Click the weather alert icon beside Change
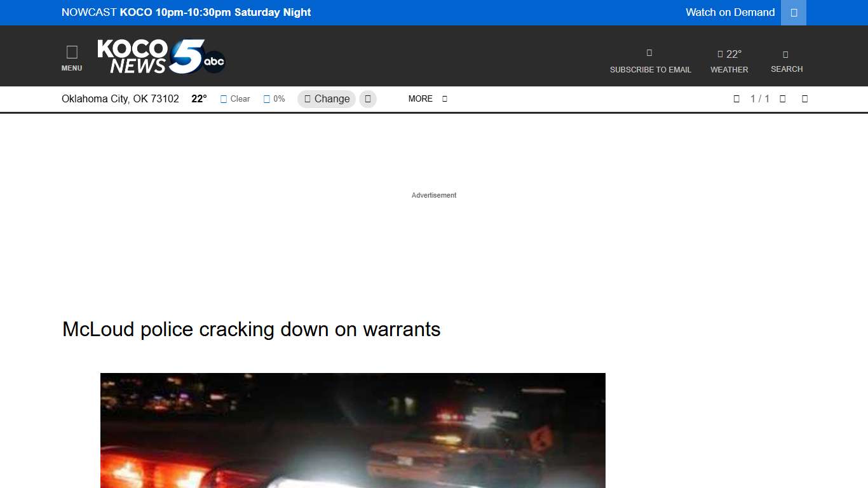 pyautogui.click(x=367, y=98)
